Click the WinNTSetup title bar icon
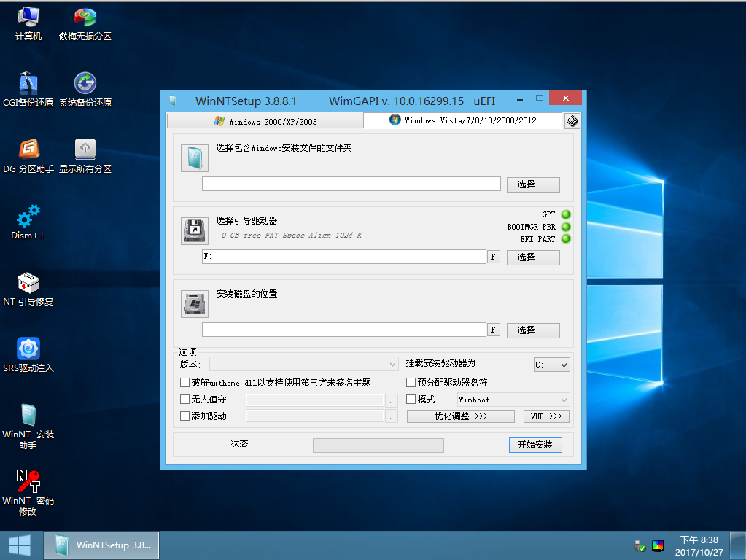746x560 pixels. click(x=173, y=101)
